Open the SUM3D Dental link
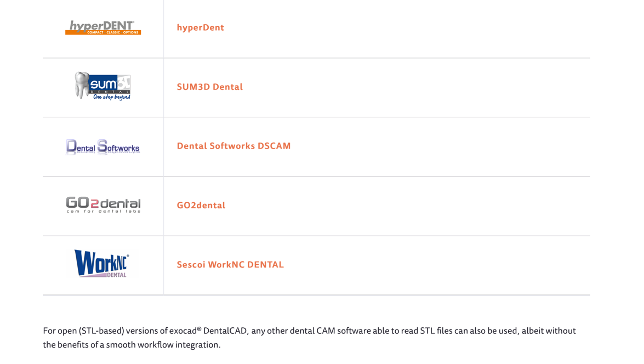Screen dimensions: 644x364 coord(209,87)
